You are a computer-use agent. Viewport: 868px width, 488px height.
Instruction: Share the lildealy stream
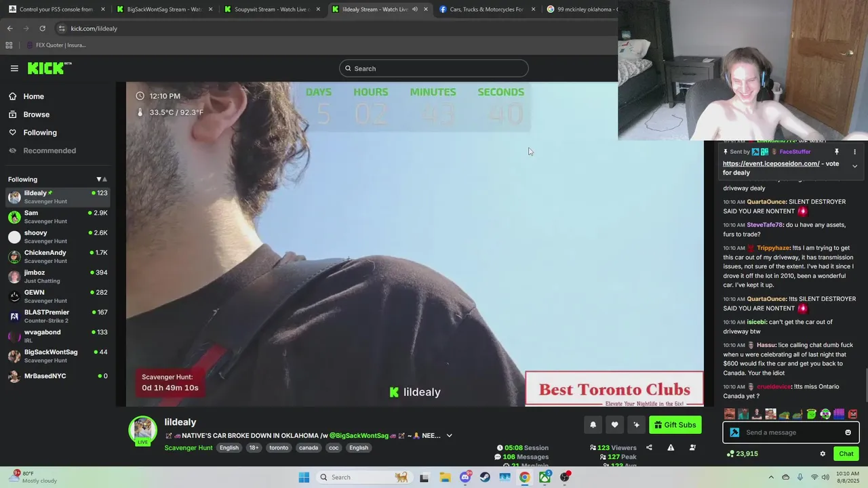[x=649, y=447]
